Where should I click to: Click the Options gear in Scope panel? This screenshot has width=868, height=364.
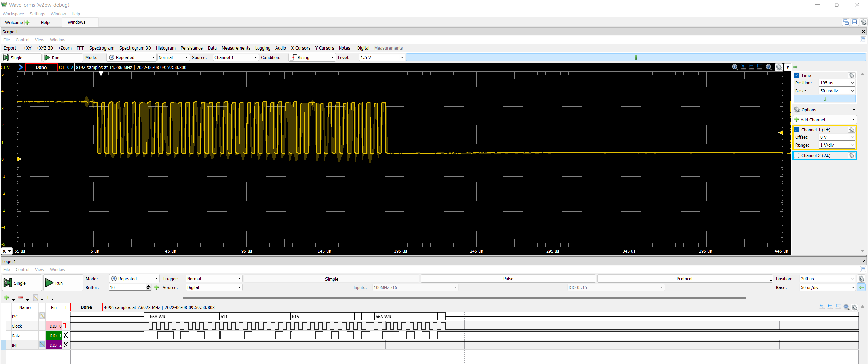[x=797, y=110]
